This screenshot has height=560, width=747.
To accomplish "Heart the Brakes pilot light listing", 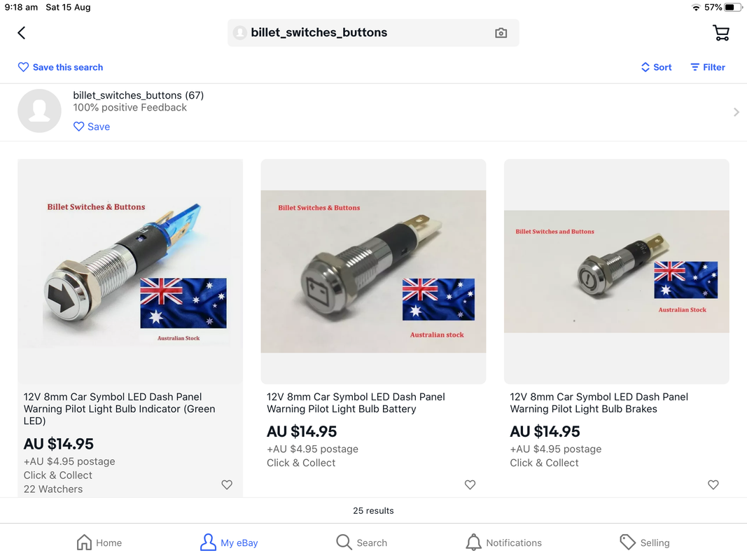I will pyautogui.click(x=713, y=484).
